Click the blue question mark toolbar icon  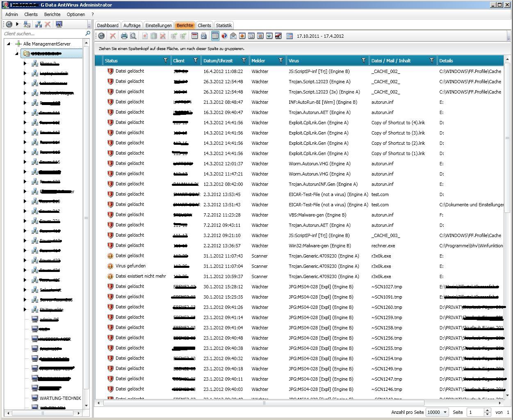pyautogui.click(x=224, y=36)
